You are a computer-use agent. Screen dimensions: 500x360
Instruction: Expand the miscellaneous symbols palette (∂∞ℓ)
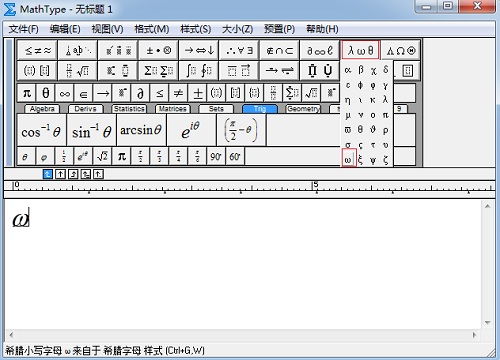320,50
